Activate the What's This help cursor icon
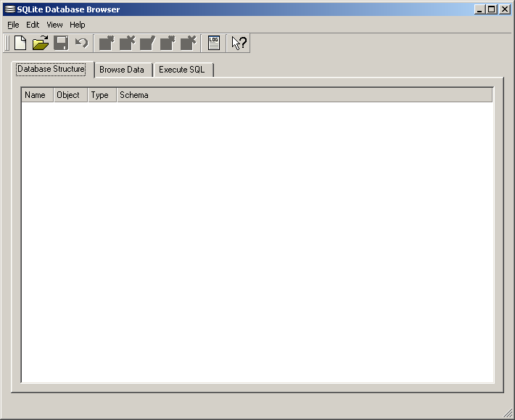The height and width of the screenshot is (420, 515). (239, 43)
